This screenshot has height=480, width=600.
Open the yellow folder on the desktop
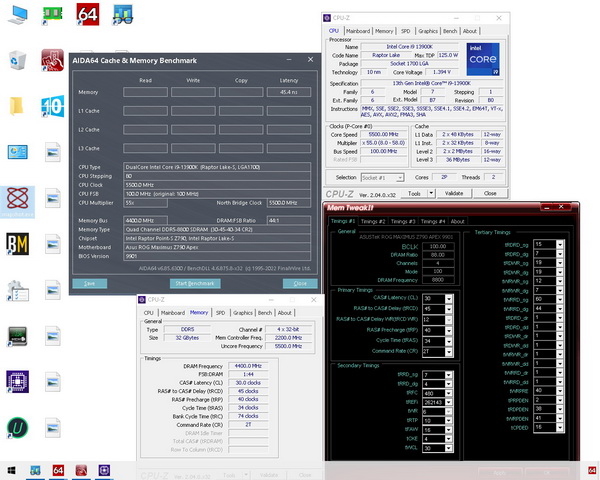(x=16, y=106)
